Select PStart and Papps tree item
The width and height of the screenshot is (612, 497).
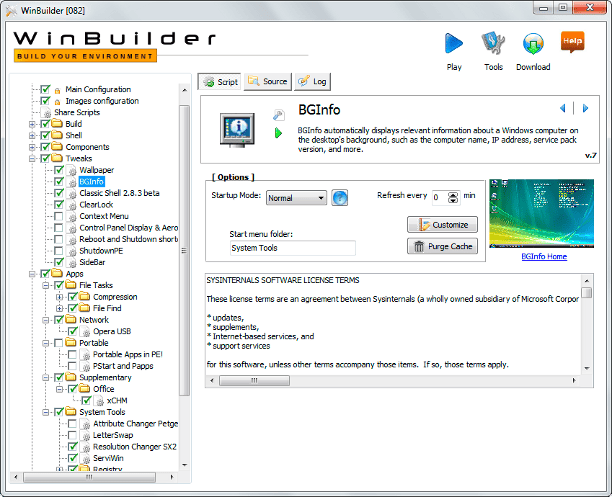click(x=123, y=366)
